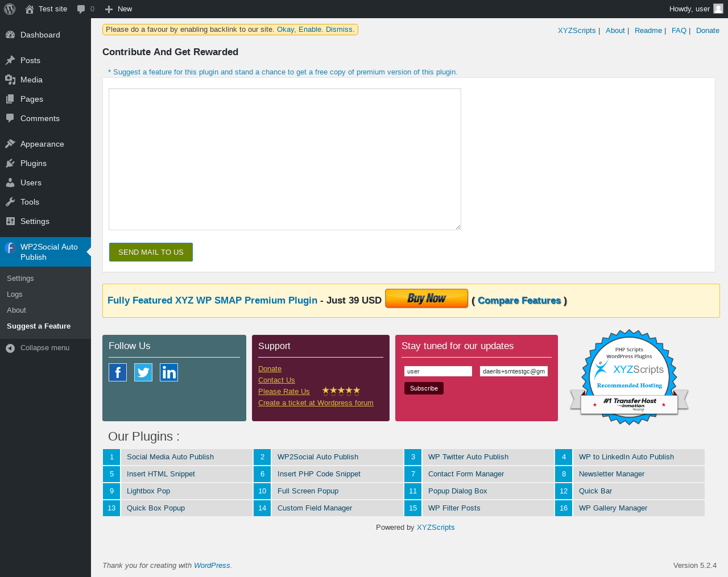The image size is (728, 577).
Task: Click the subscriber name field
Action: 438,371
